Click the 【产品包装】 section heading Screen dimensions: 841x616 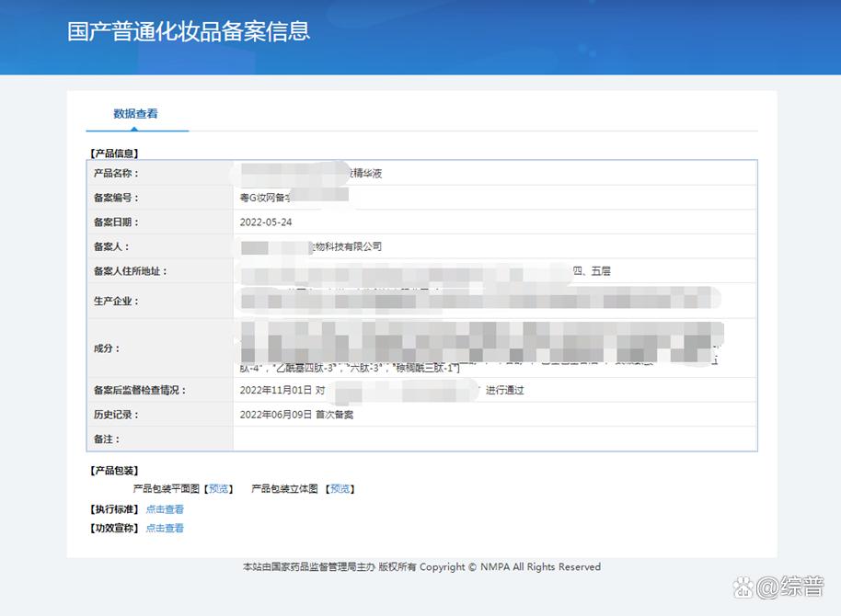click(112, 470)
